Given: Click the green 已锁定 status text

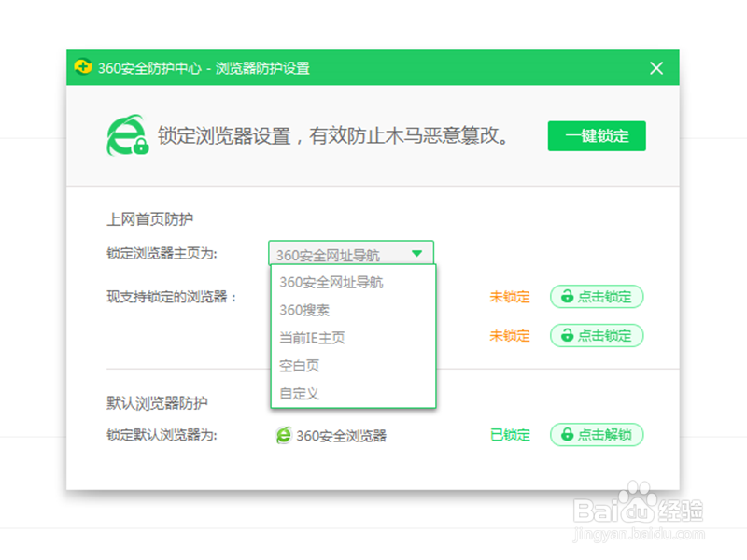Looking at the screenshot, I should [x=510, y=435].
